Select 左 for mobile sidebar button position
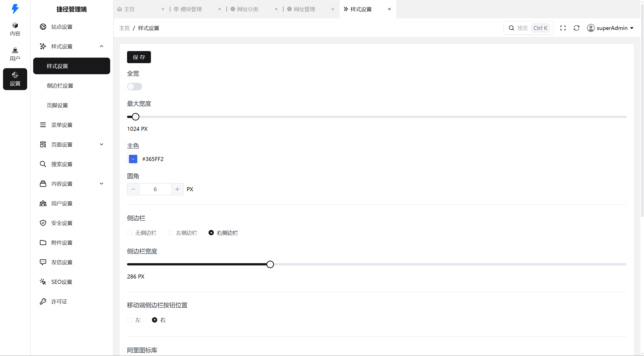Screen dimensions: 644x356 tap(134, 320)
